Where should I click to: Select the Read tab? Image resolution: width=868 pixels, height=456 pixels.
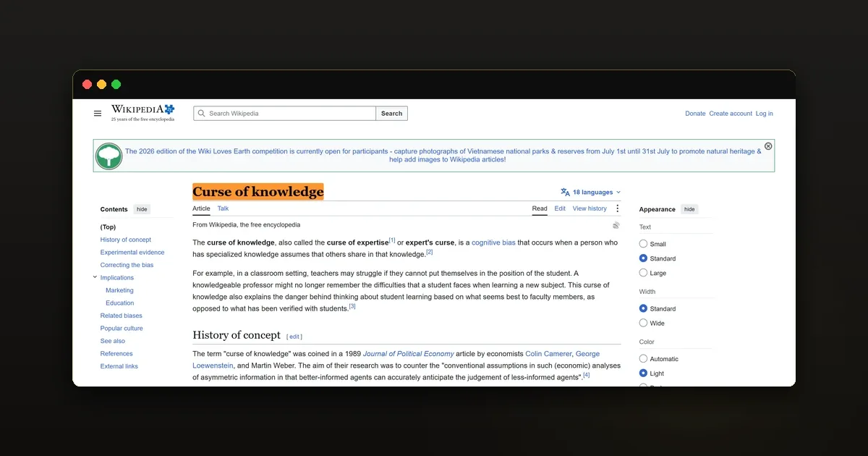(540, 208)
